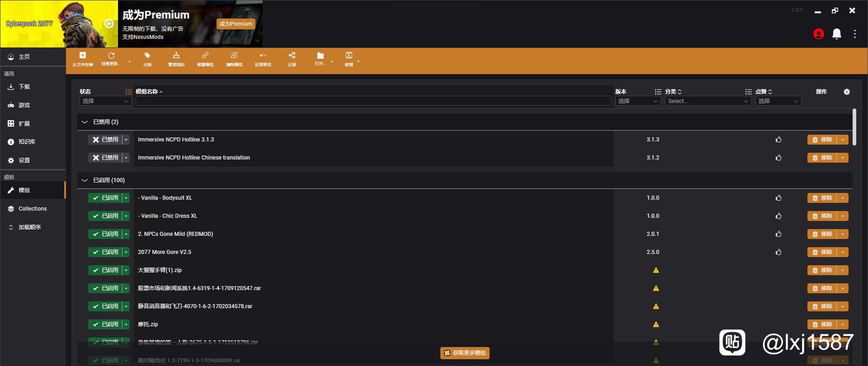868x366 pixels.
Task: Enable Immersive NCPD Hotline Chinese translation
Action: coord(105,158)
